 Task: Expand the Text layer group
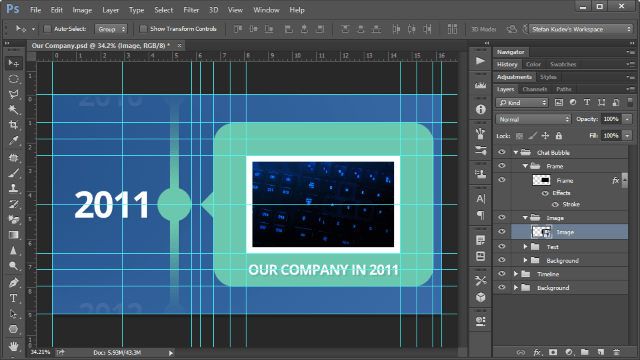tap(526, 247)
